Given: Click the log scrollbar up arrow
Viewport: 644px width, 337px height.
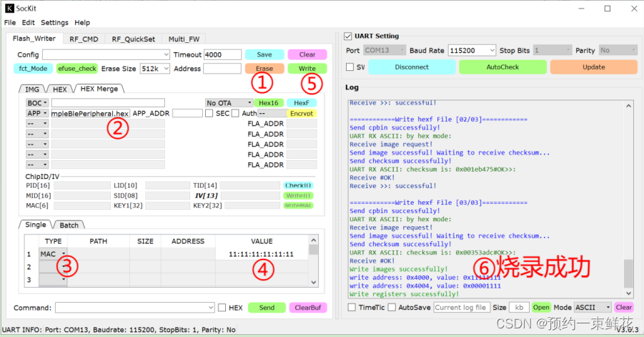Looking at the screenshot, I should point(628,106).
